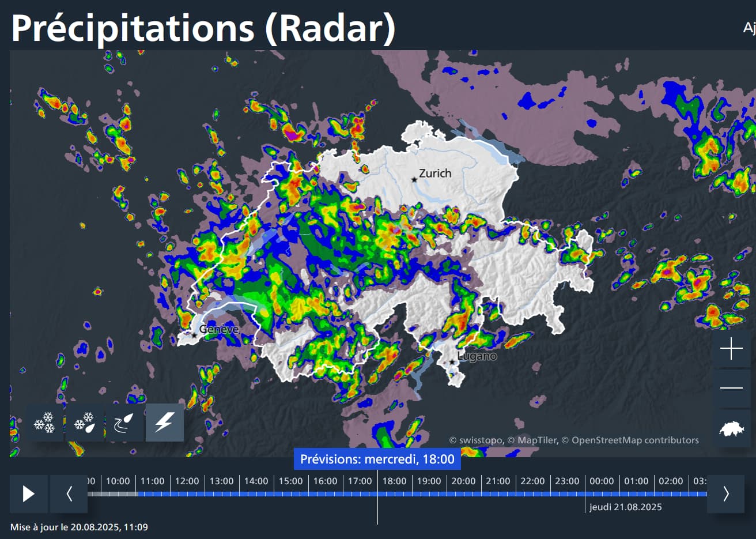
Task: Reset map to Switzerland outline view
Action: (731, 428)
